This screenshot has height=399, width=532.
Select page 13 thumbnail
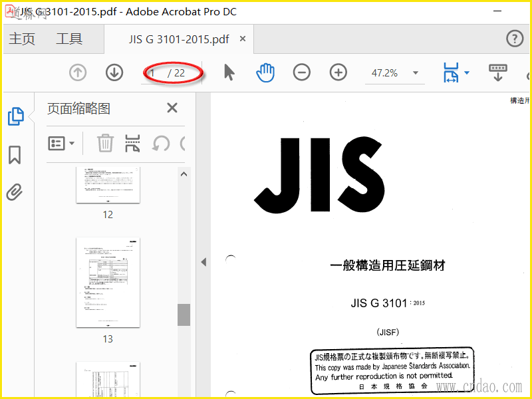coord(108,282)
